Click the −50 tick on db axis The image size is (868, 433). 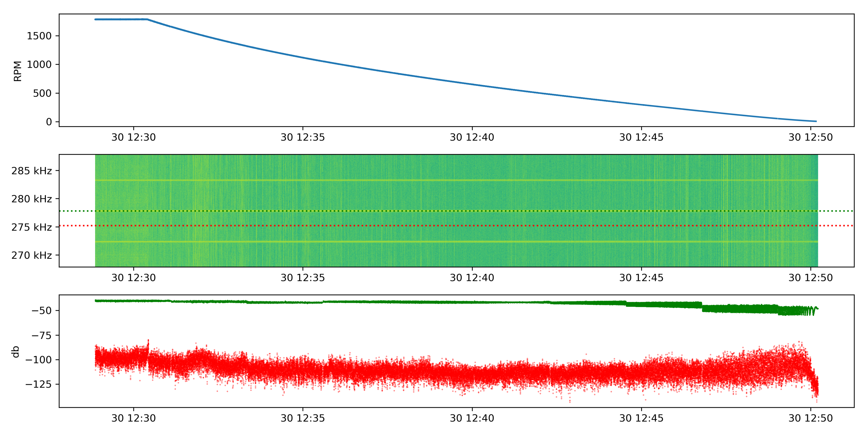point(42,311)
